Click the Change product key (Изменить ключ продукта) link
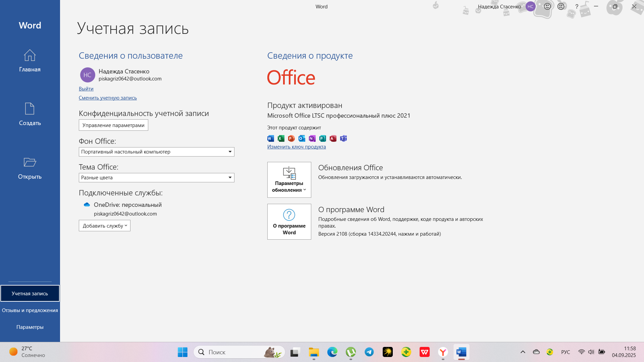The height and width of the screenshot is (362, 644). (297, 147)
